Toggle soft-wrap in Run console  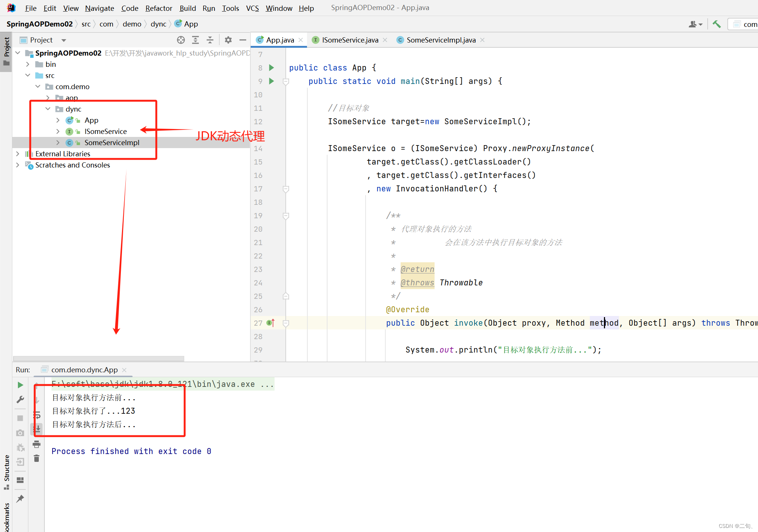[37, 415]
